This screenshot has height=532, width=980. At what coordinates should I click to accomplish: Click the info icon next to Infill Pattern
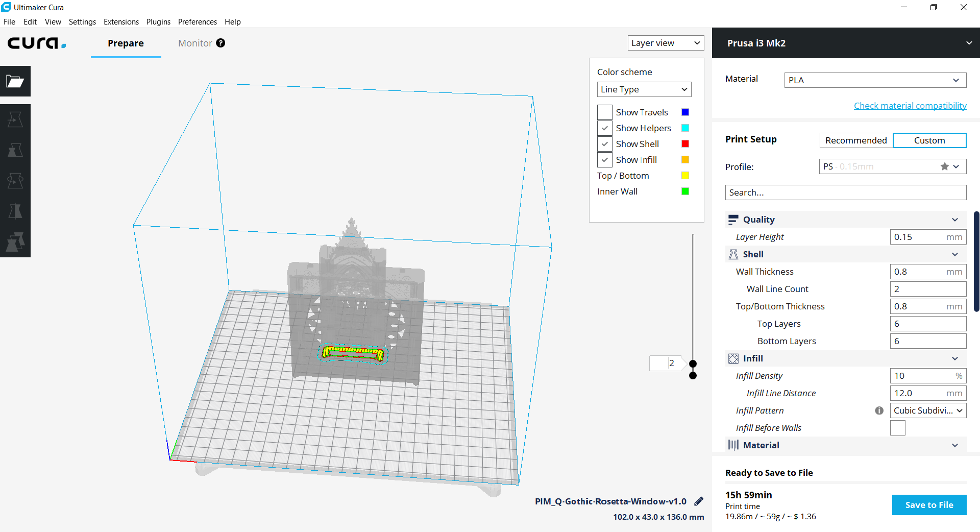[x=879, y=410]
